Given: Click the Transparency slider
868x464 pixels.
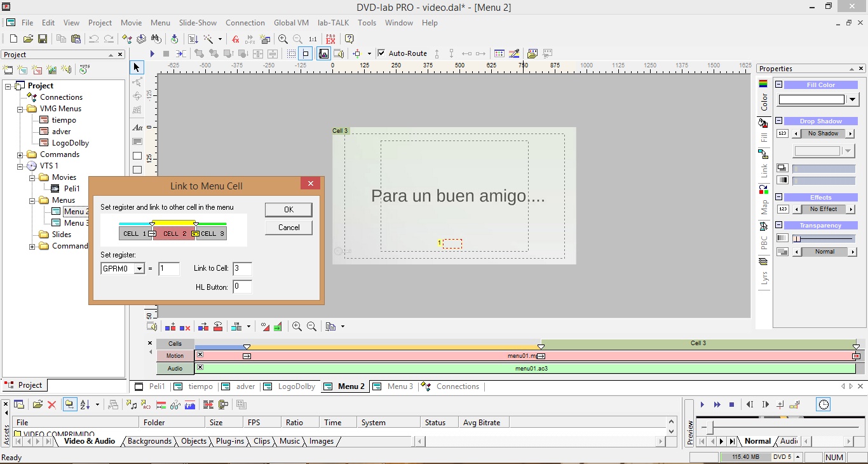Looking at the screenshot, I should coord(823,238).
